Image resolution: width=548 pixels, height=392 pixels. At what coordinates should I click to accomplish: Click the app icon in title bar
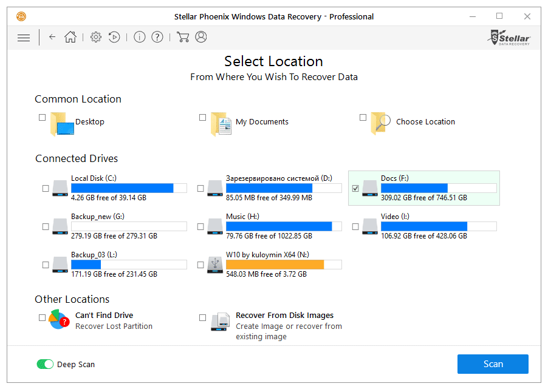[21, 16]
